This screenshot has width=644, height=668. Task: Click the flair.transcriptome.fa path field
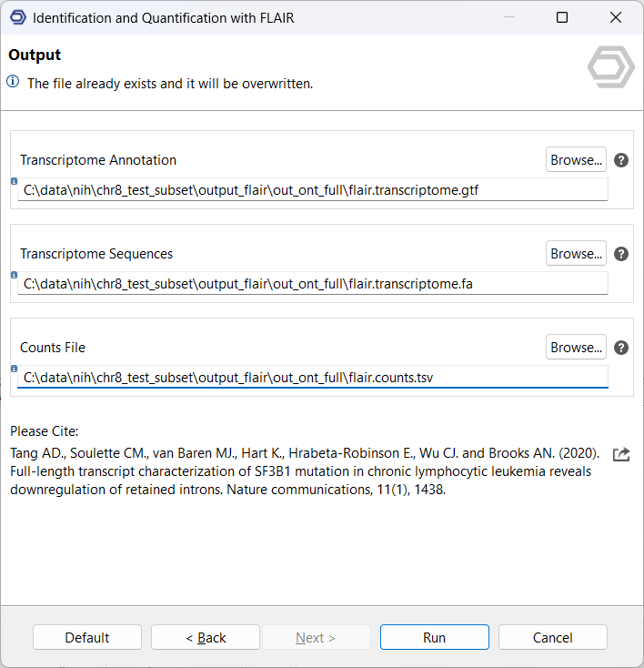[x=312, y=284]
